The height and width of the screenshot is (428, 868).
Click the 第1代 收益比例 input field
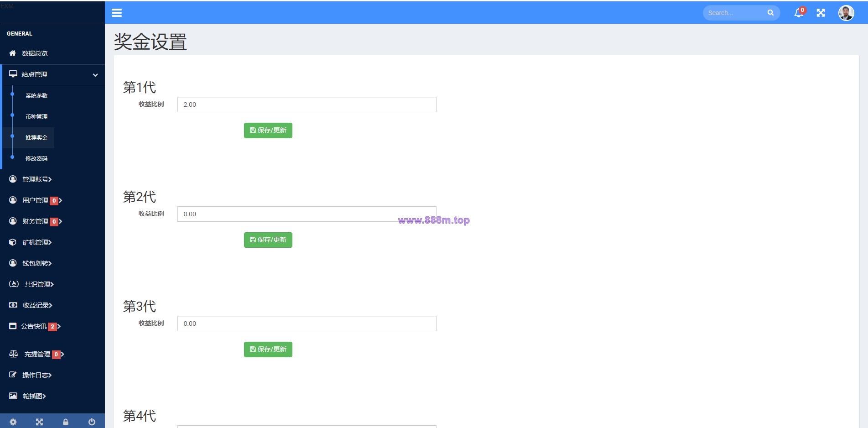(307, 104)
